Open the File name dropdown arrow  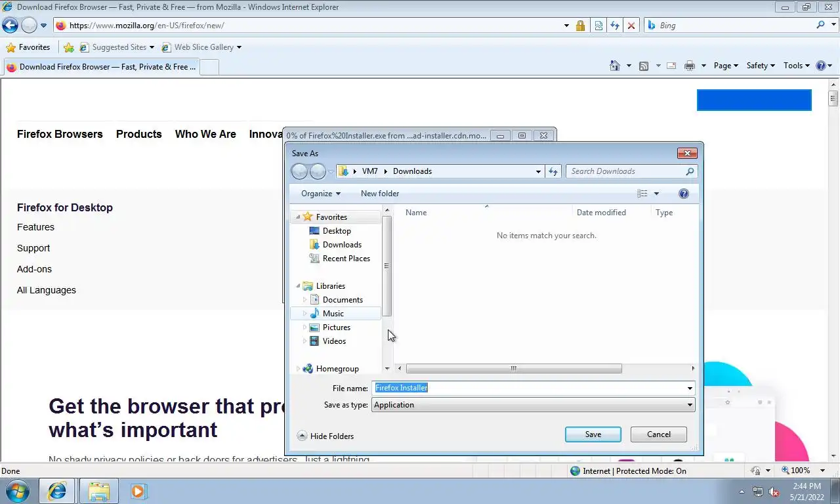point(690,388)
